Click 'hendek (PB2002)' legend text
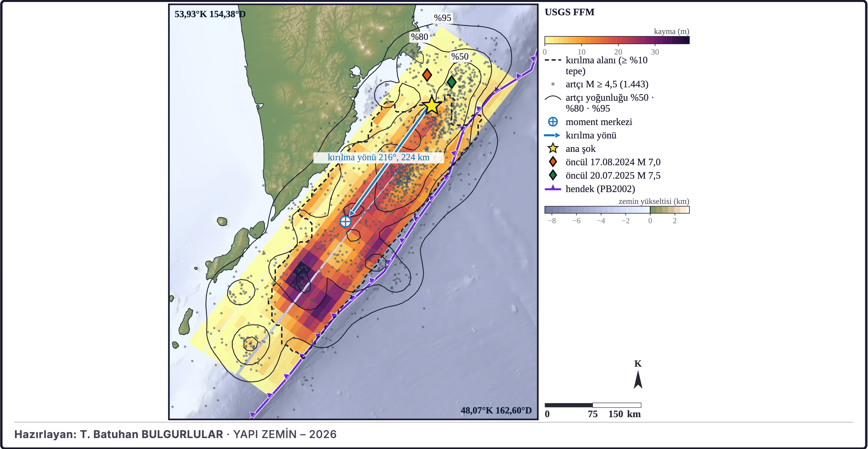Screen dimensions: 868x449 click(x=600, y=189)
